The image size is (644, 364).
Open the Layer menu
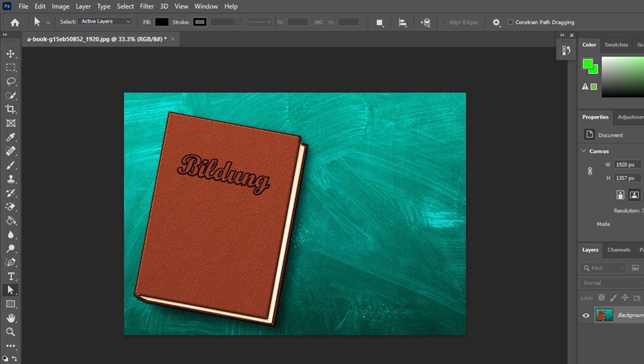coord(83,6)
